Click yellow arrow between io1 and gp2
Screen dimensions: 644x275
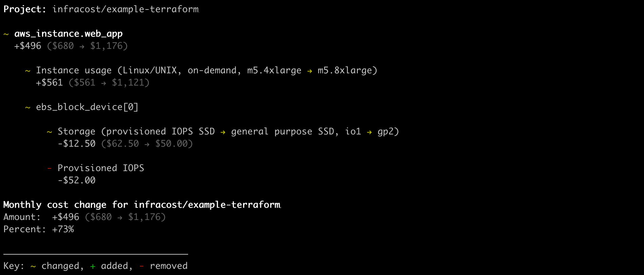click(x=369, y=132)
